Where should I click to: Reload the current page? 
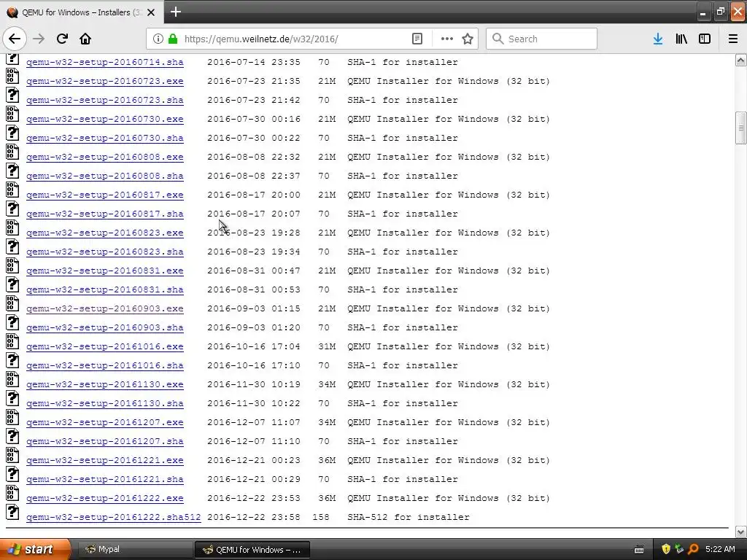[62, 39]
